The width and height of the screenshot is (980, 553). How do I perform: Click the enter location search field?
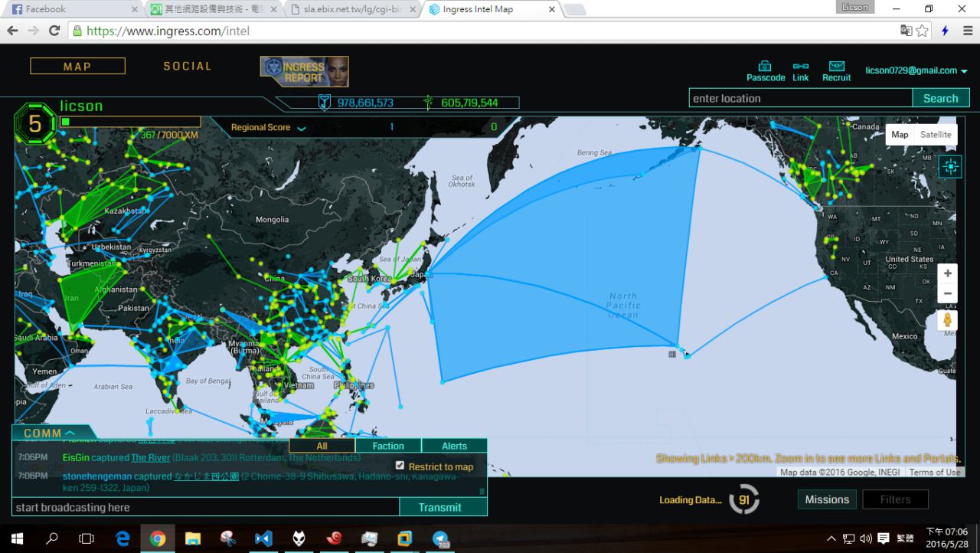pos(800,98)
